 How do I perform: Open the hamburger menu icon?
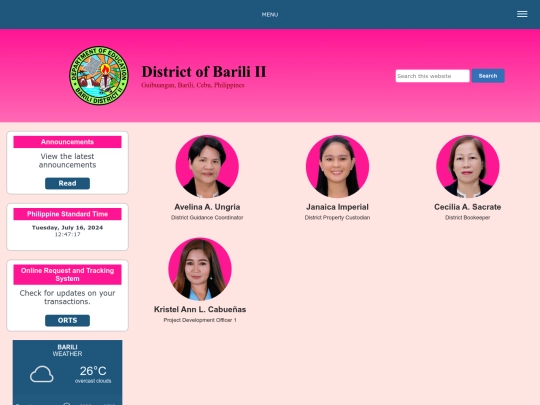[522, 14]
